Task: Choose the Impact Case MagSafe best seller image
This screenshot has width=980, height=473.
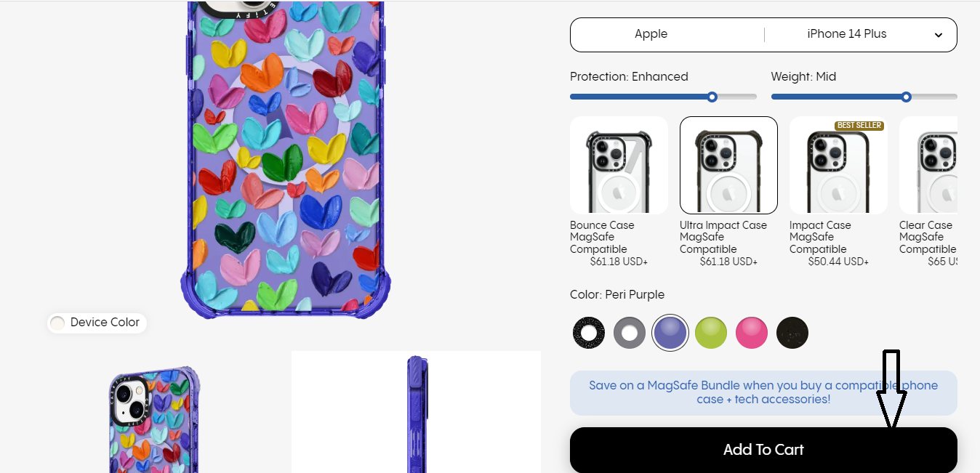Action: pyautogui.click(x=838, y=165)
